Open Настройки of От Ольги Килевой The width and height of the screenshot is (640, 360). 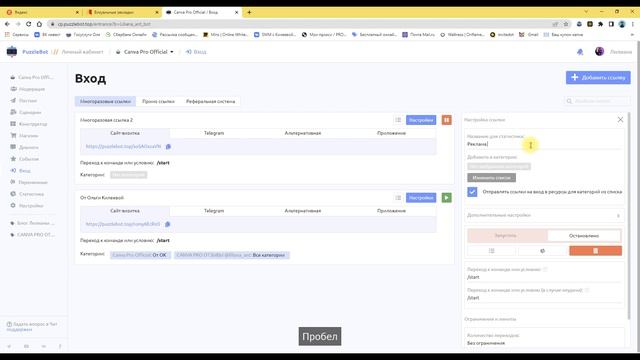click(x=421, y=198)
